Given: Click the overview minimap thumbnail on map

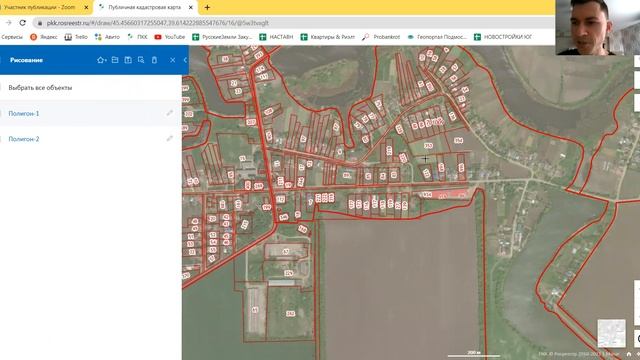Looking at the screenshot, I should 611,333.
